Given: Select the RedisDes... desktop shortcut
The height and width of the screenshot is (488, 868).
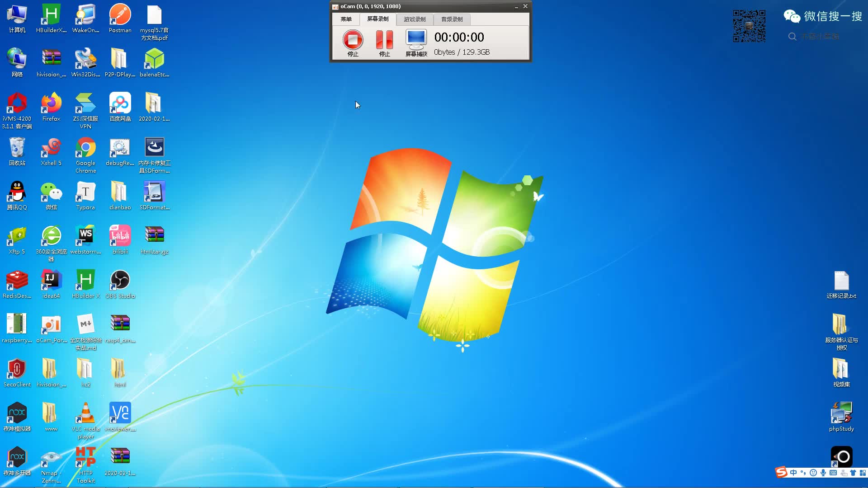Looking at the screenshot, I should click(x=17, y=285).
